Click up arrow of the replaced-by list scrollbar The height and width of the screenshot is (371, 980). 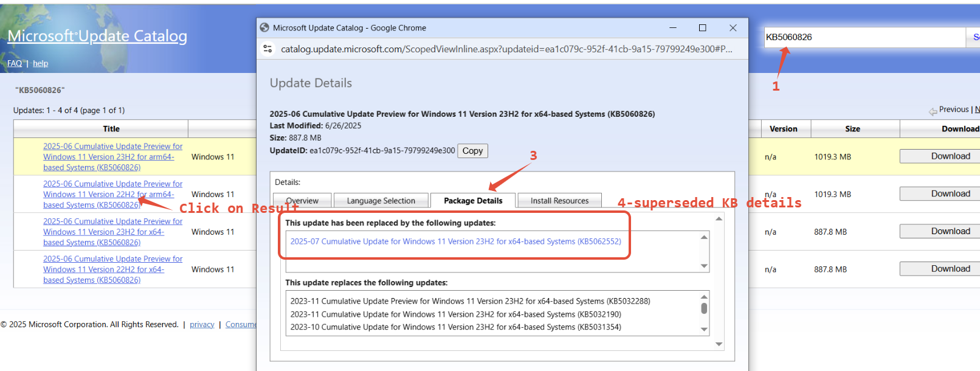(x=704, y=237)
